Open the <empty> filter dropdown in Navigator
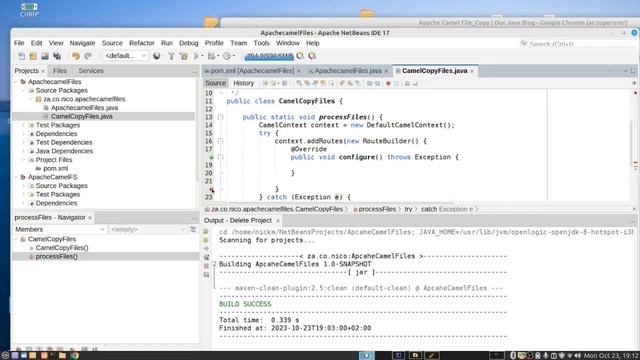The width and height of the screenshot is (640, 360). (x=148, y=229)
